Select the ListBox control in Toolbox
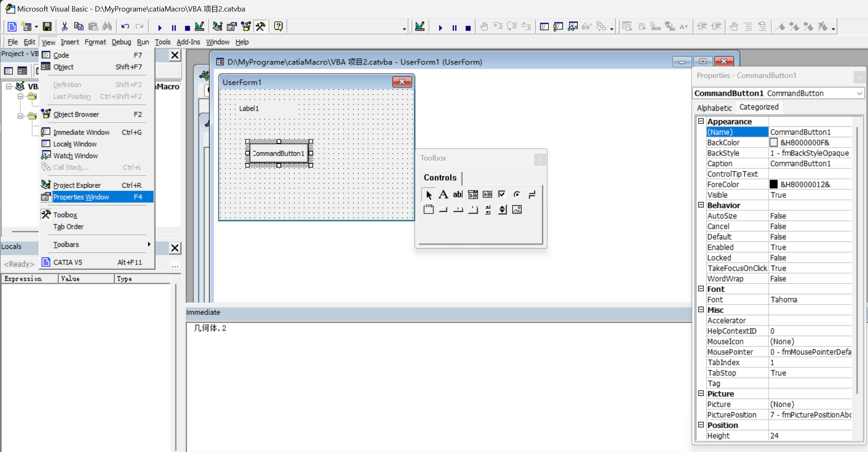 [487, 195]
